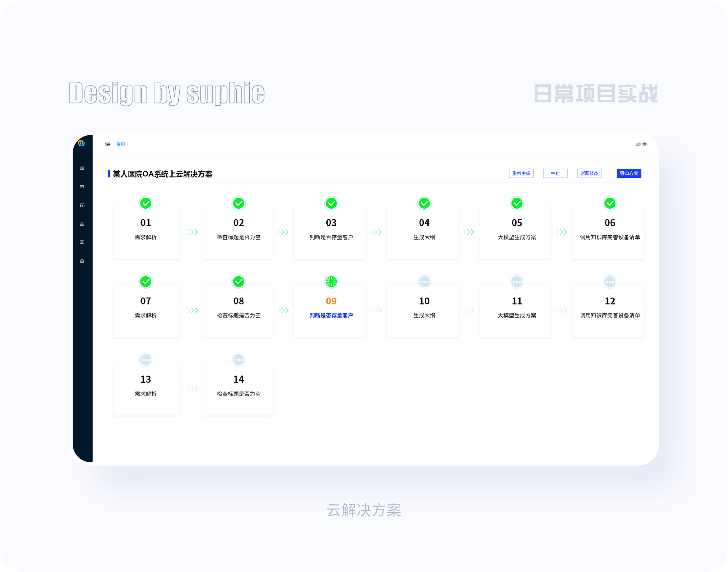The image size is (728, 572).
Task: Collapse the sidebar with the menu fold icon
Action: click(107, 144)
